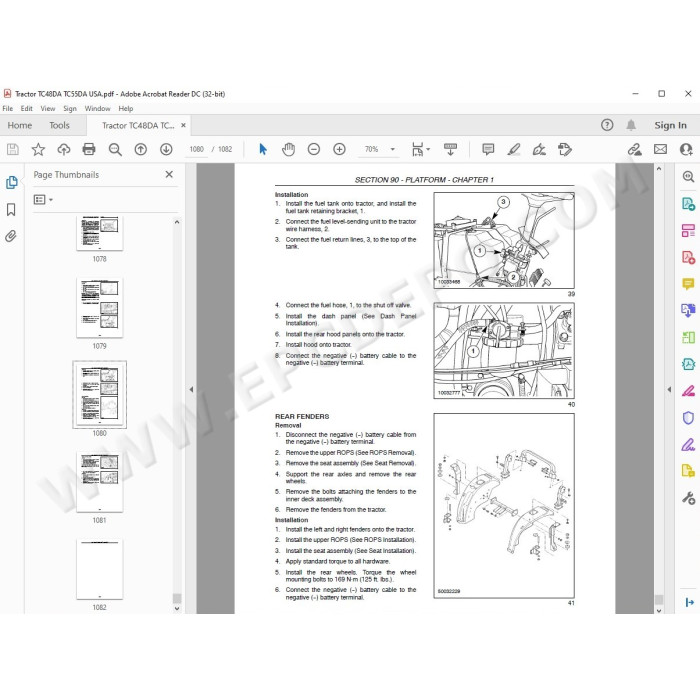This screenshot has width=700, height=700.
Task: Print the document
Action: click(89, 149)
